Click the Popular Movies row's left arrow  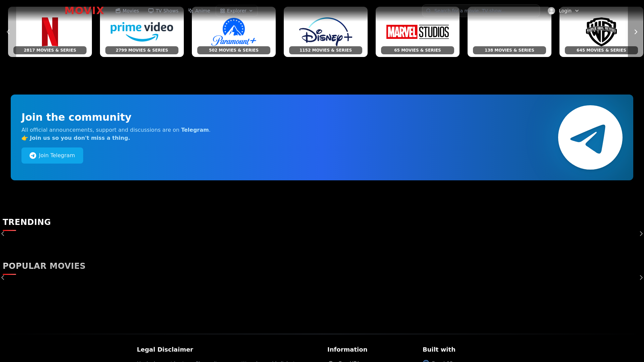[x=3, y=278]
